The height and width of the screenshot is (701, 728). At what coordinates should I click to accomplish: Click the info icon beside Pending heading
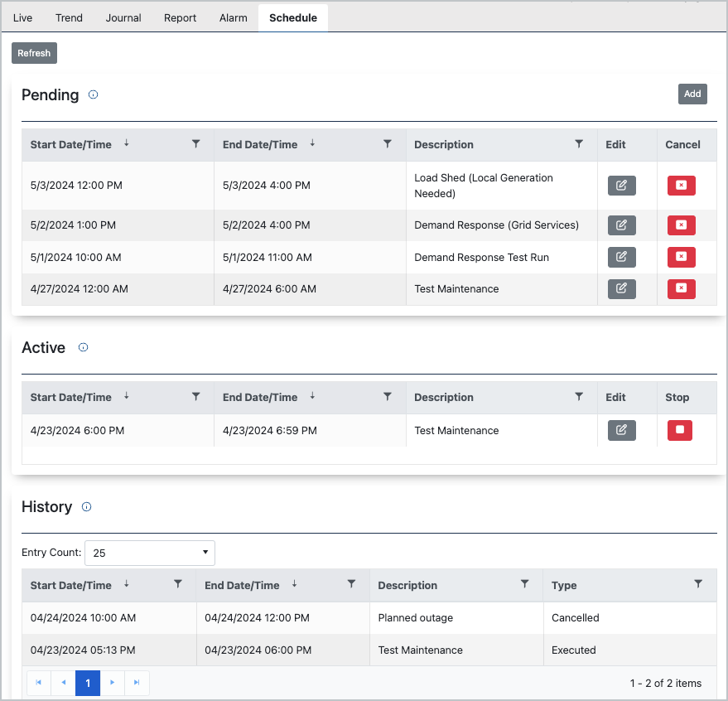coord(93,94)
